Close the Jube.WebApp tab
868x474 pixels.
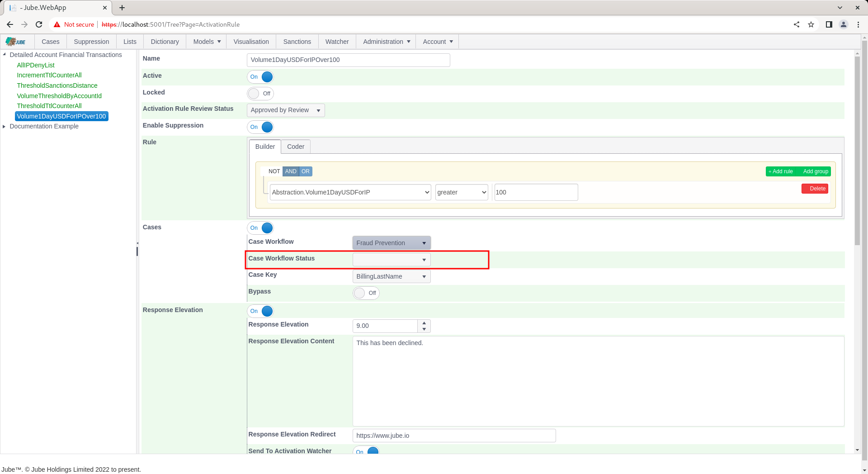click(105, 8)
